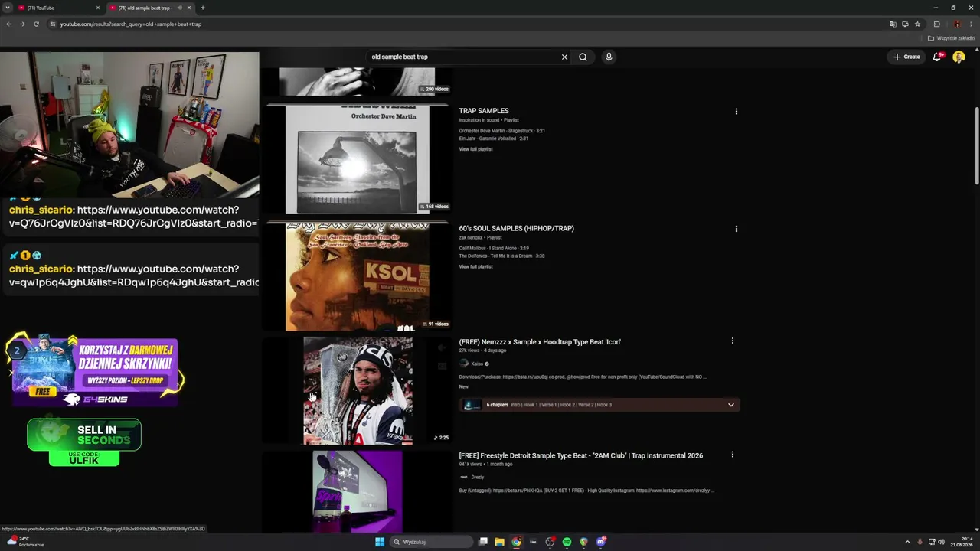Open the Nemzzz Hoodtrap Type Beat 'Icon' title
Viewport: 980px width, 551px height.
(x=540, y=342)
